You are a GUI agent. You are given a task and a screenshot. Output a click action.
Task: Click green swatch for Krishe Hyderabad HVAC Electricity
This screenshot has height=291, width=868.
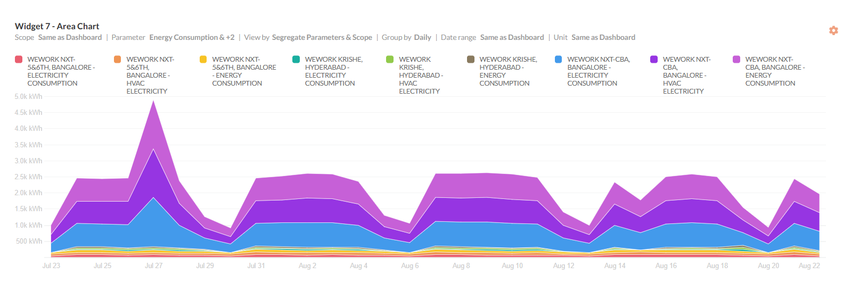(390, 59)
